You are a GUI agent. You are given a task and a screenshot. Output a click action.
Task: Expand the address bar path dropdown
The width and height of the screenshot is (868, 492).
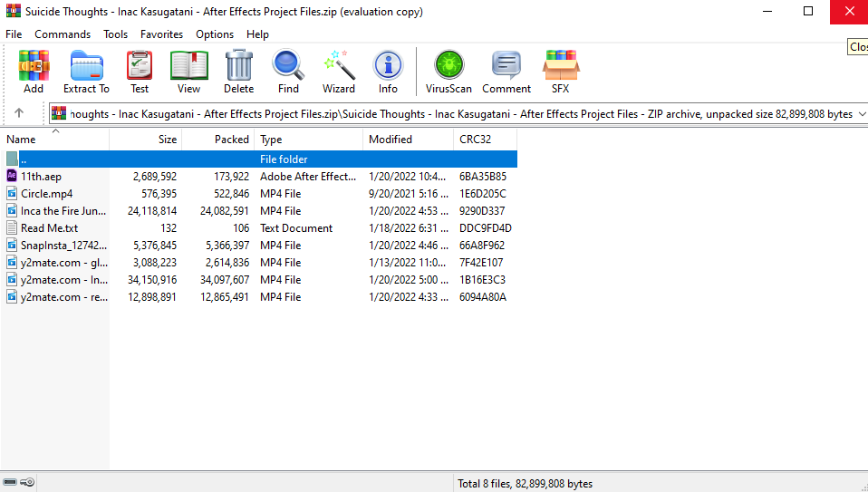pos(862,113)
